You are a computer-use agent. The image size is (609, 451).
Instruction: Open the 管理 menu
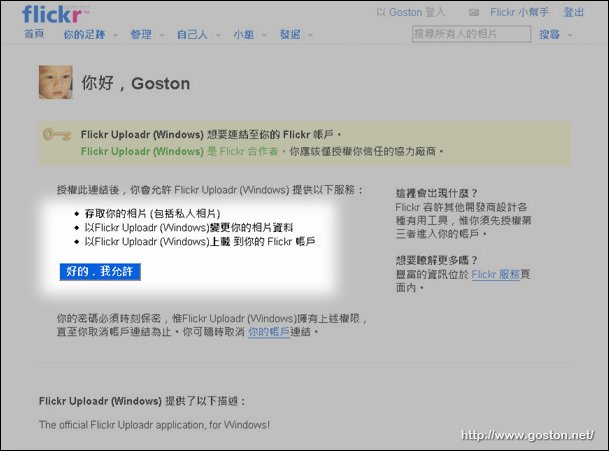tap(141, 35)
